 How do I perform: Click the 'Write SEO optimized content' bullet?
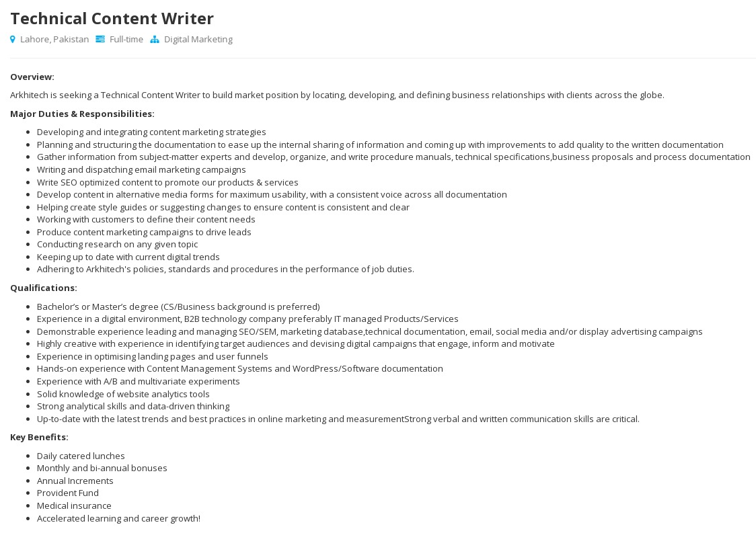tap(167, 182)
